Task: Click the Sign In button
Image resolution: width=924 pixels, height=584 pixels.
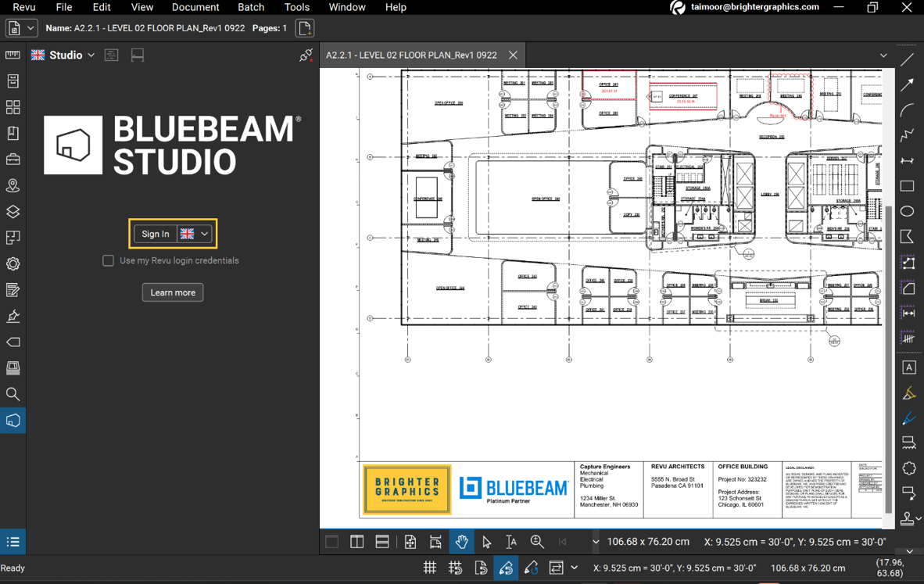Action: 154,233
